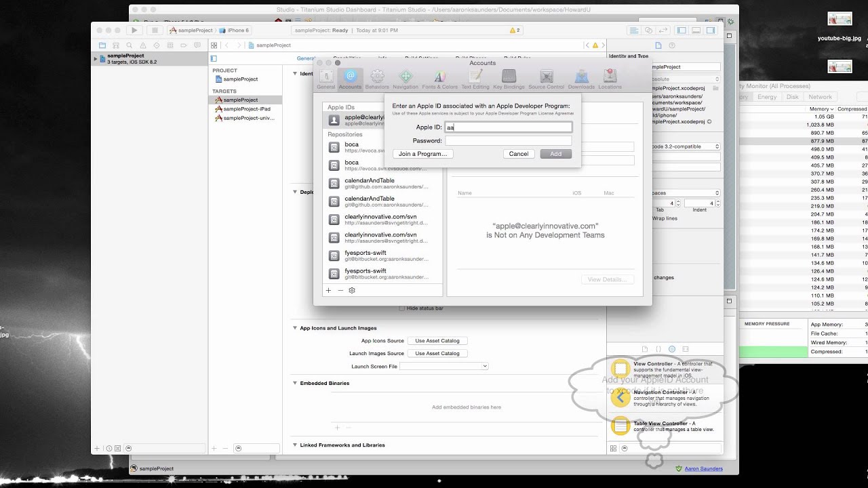Viewport: 868px width, 488px height.
Task: Collapse App Icons and Launch Images section
Action: tap(295, 328)
